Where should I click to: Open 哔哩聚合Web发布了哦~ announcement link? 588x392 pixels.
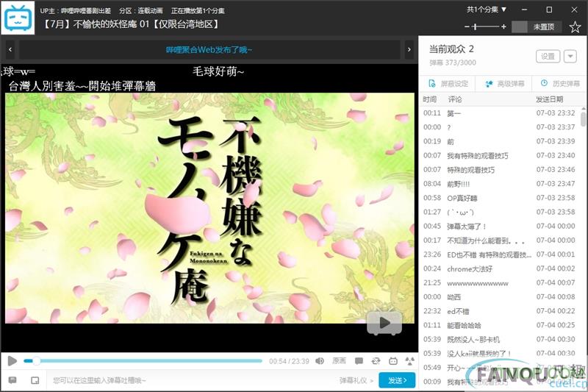click(209, 49)
